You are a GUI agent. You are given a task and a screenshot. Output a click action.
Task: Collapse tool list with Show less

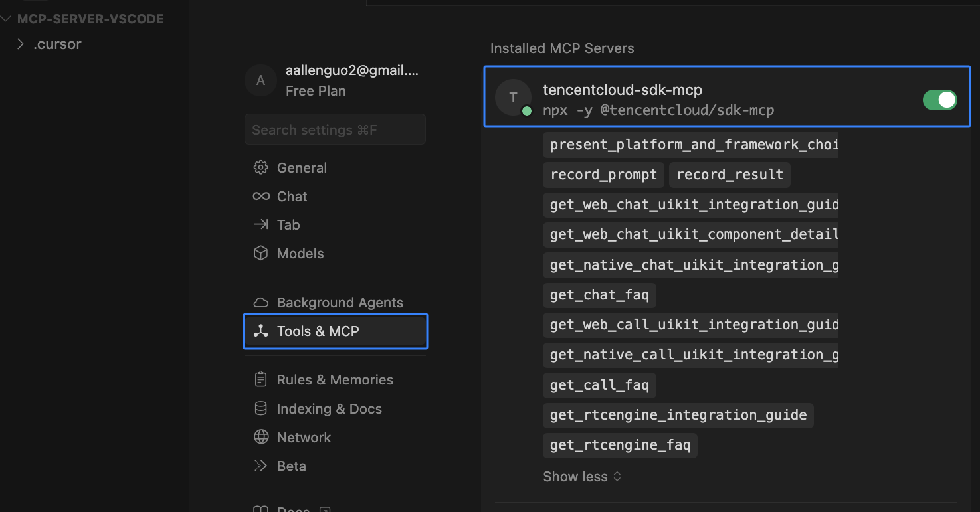pyautogui.click(x=581, y=477)
